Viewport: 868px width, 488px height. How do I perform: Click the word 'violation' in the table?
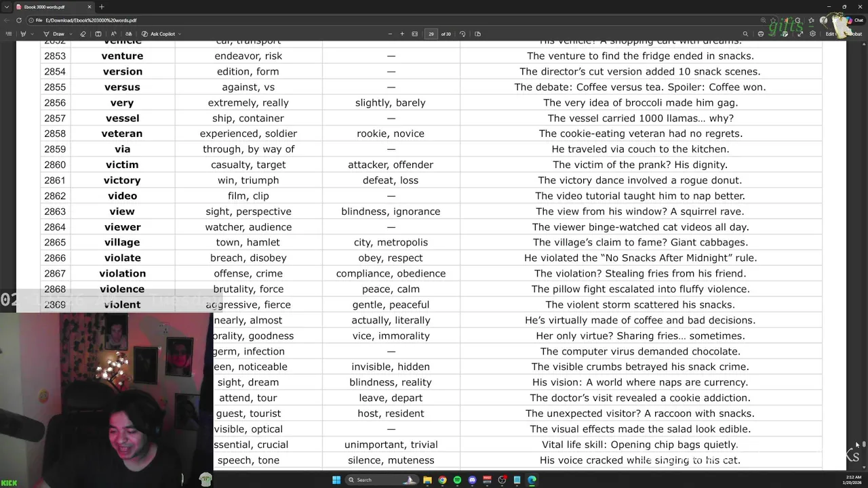pyautogui.click(x=122, y=273)
